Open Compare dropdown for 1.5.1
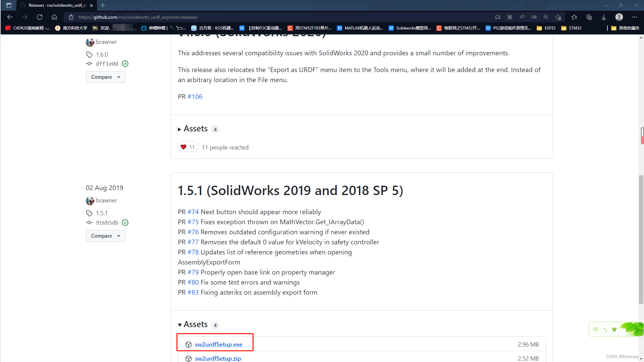 pyautogui.click(x=106, y=236)
